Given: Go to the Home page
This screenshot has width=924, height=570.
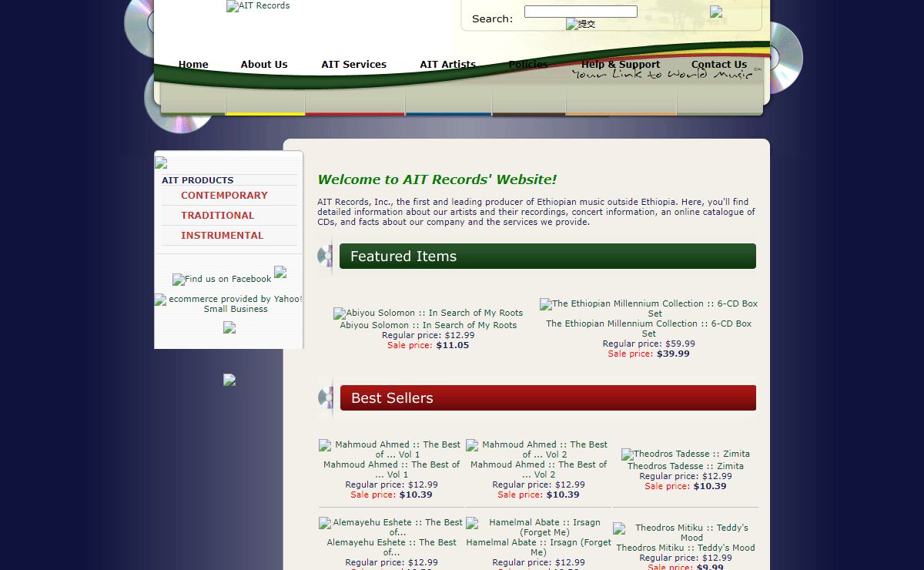Looking at the screenshot, I should click(193, 65).
